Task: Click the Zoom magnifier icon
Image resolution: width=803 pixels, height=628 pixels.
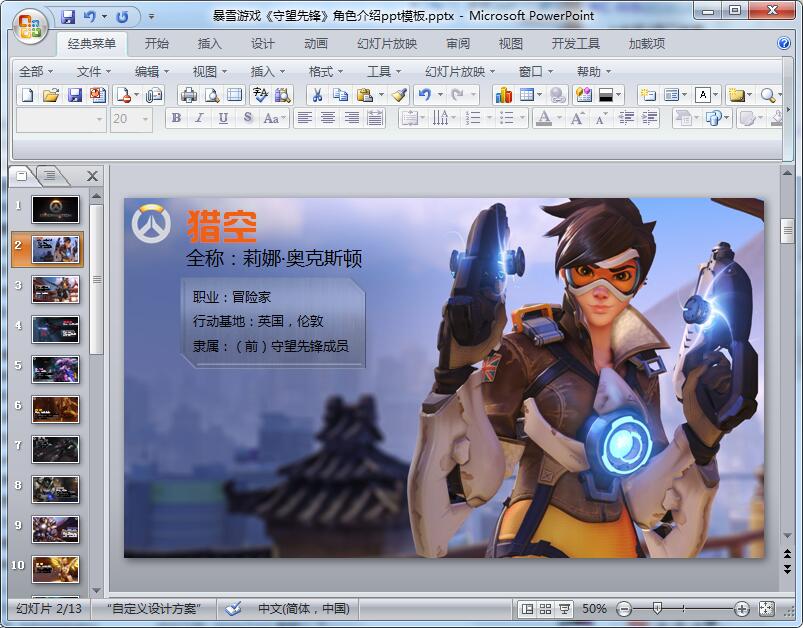Action: pos(767,95)
